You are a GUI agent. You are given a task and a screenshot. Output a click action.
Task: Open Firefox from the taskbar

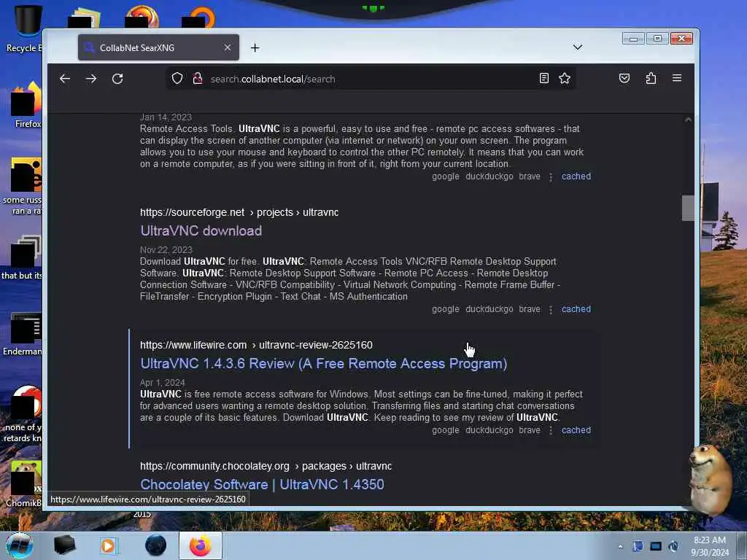tap(201, 545)
